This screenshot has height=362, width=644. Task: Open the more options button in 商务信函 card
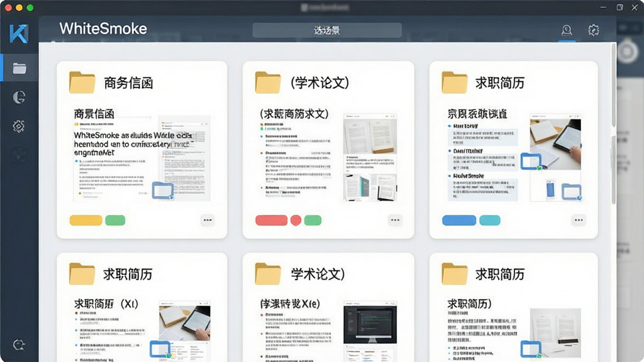tap(208, 220)
